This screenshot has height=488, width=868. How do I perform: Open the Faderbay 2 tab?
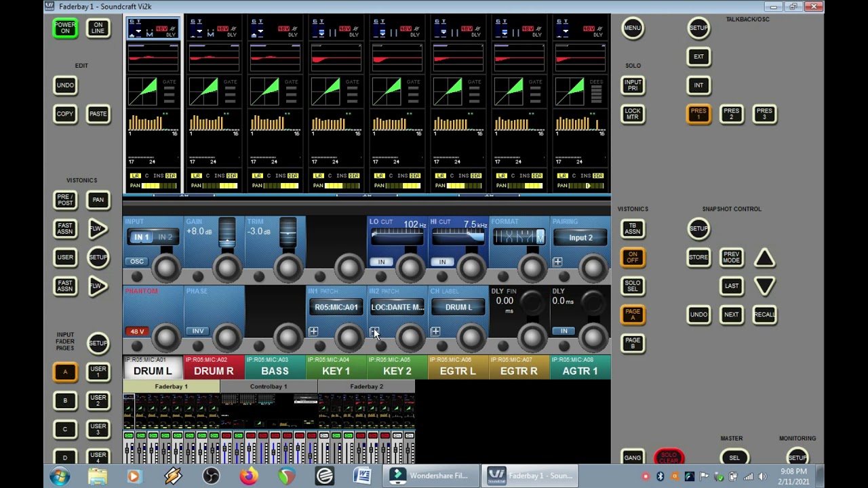coord(366,386)
